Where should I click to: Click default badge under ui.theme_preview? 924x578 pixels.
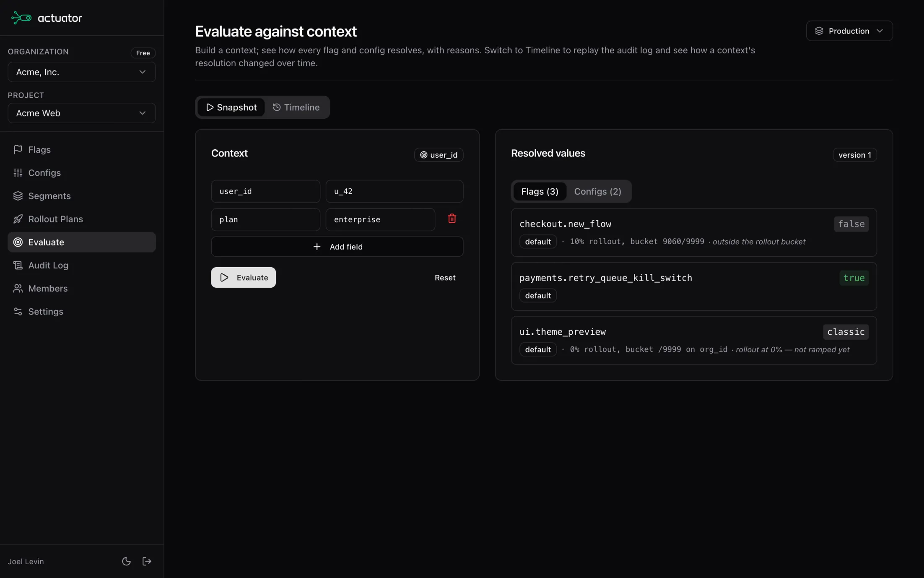pyautogui.click(x=538, y=349)
